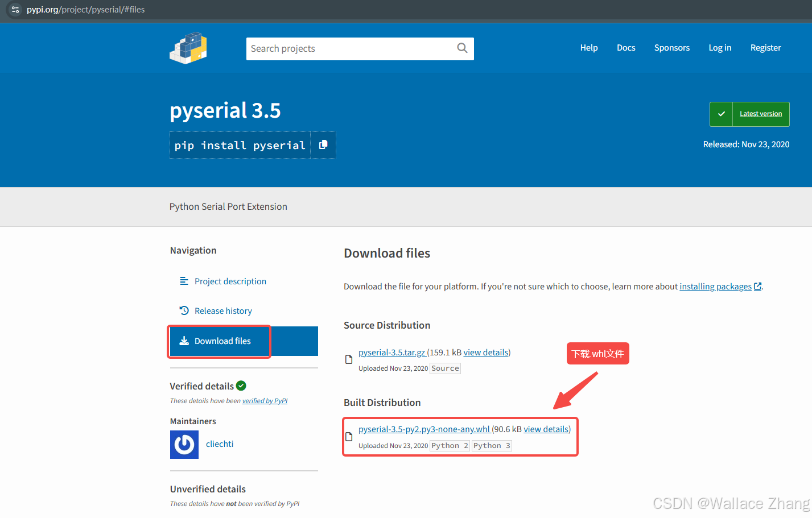Image resolution: width=812 pixels, height=518 pixels.
Task: Click the Latest version checkmark icon
Action: tap(721, 114)
